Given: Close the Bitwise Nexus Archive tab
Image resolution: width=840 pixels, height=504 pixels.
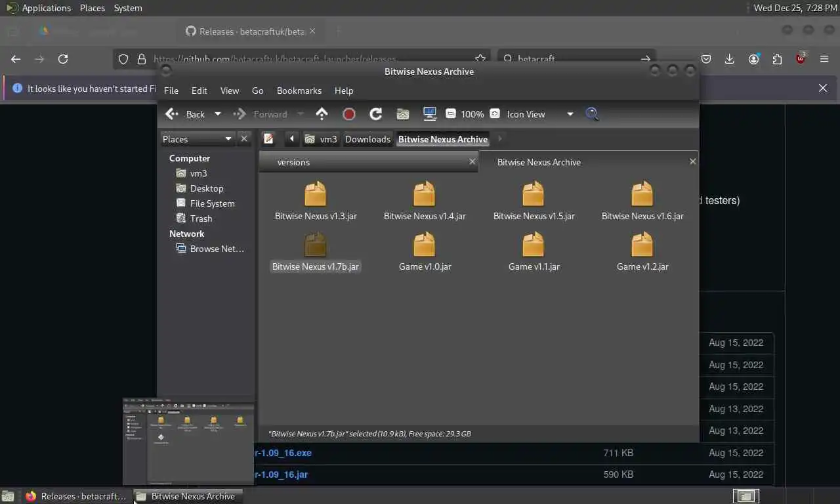Looking at the screenshot, I should point(692,161).
